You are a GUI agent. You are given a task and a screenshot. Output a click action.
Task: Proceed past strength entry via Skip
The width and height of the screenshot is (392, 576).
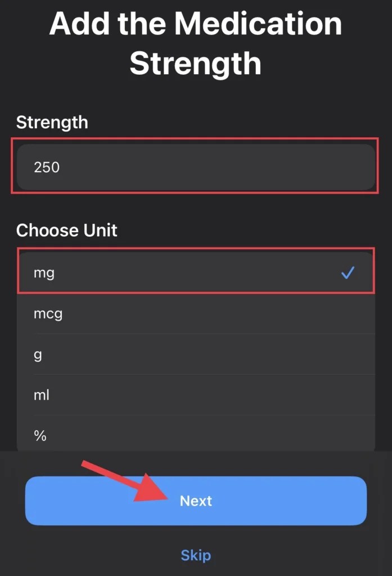[196, 555]
